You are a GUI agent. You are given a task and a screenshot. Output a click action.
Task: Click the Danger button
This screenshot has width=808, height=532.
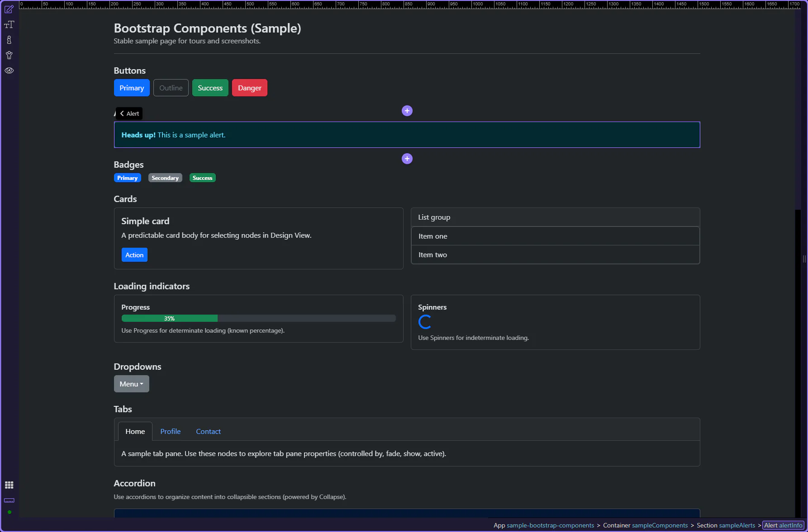pyautogui.click(x=249, y=88)
